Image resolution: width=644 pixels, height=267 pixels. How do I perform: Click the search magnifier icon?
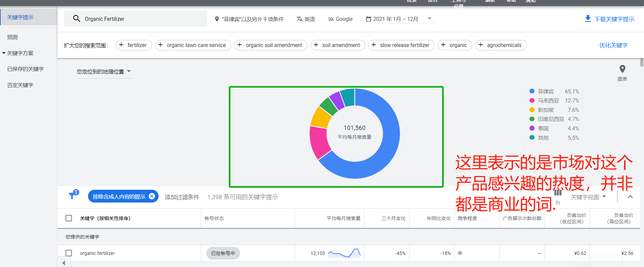(x=77, y=18)
